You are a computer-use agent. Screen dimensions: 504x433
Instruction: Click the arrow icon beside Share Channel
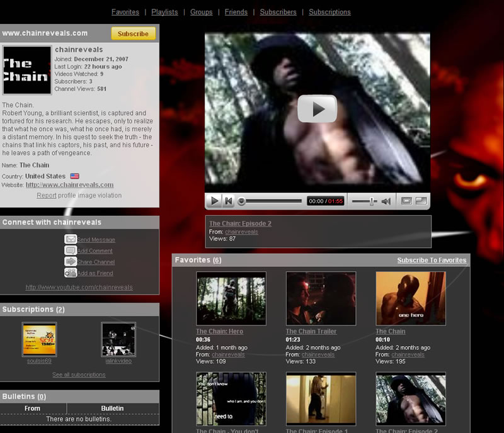[71, 262]
